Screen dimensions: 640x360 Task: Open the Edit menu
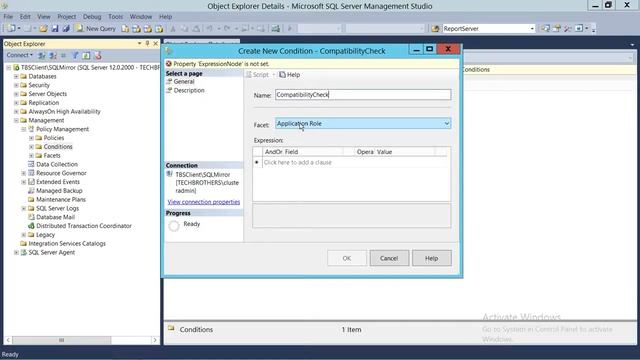coord(25,17)
